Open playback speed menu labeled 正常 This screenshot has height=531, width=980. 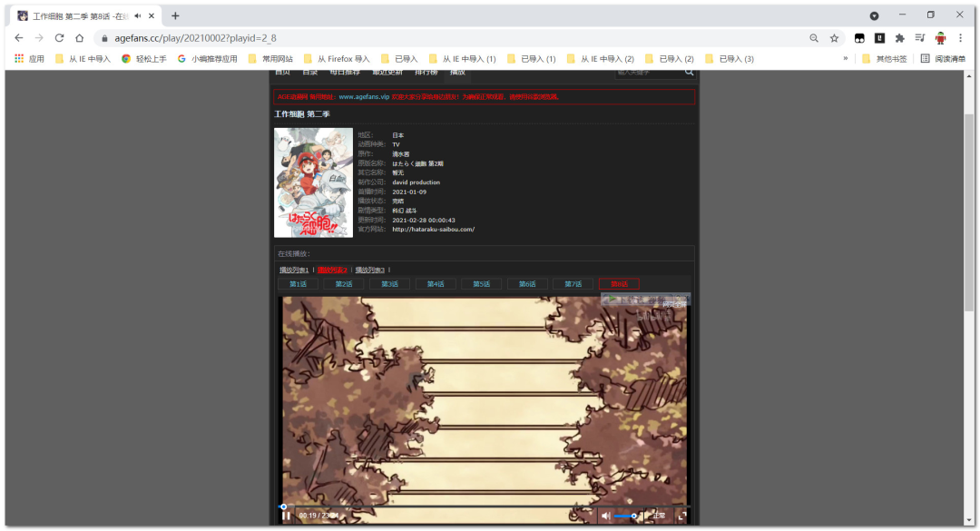pyautogui.click(x=658, y=516)
